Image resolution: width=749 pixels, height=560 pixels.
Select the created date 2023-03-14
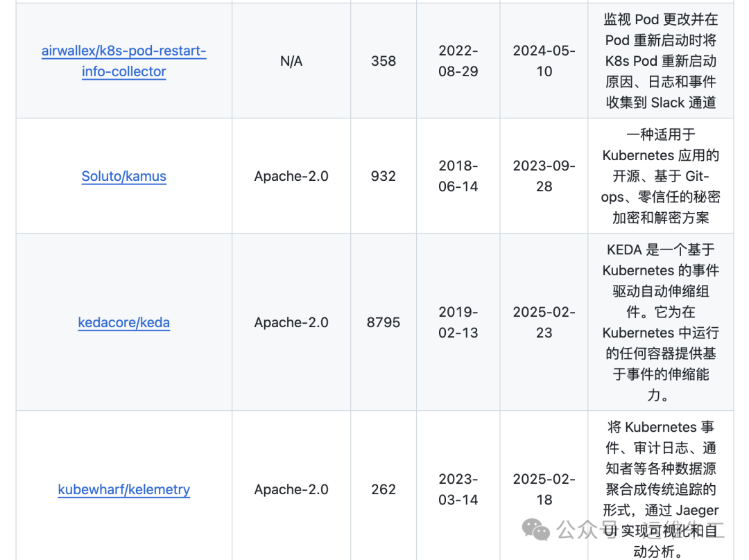click(x=458, y=489)
